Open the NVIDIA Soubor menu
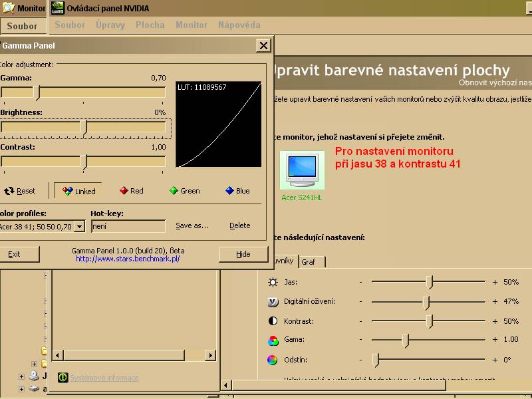This screenshot has width=532, height=399. click(x=70, y=25)
